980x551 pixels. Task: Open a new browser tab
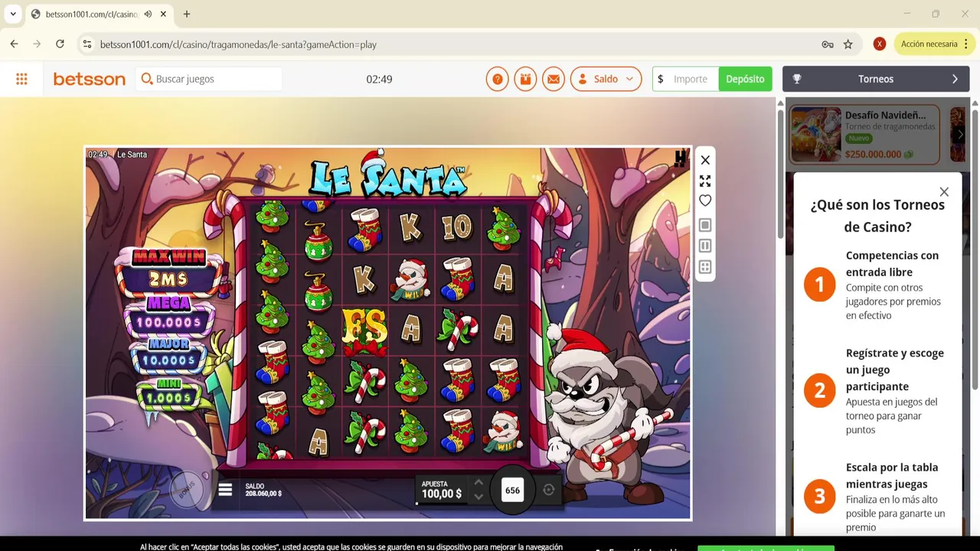click(186, 14)
